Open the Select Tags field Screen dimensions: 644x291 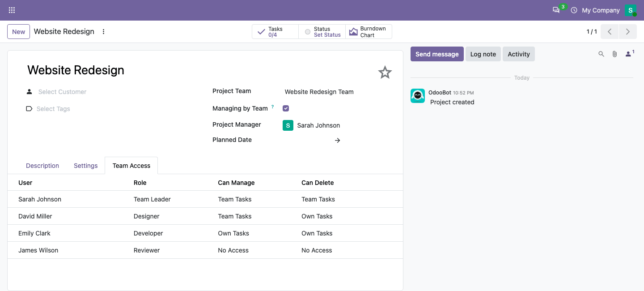[x=116, y=109]
